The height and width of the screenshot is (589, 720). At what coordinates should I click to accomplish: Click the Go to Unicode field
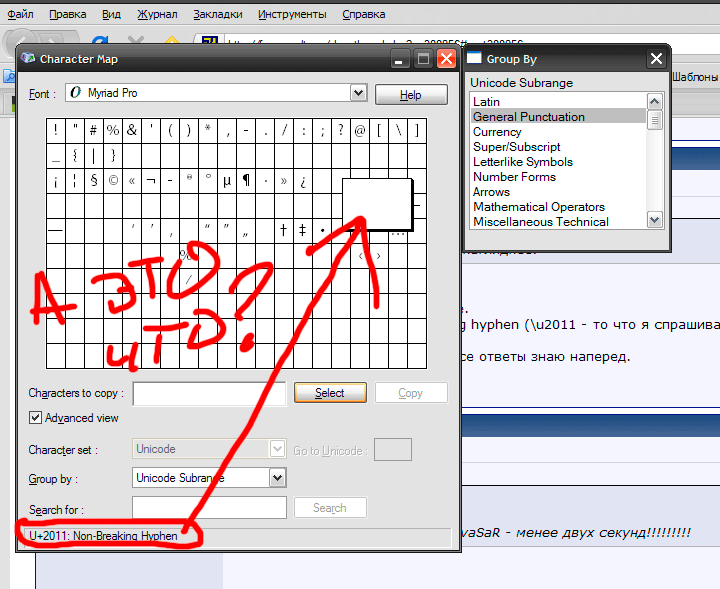[x=393, y=450]
